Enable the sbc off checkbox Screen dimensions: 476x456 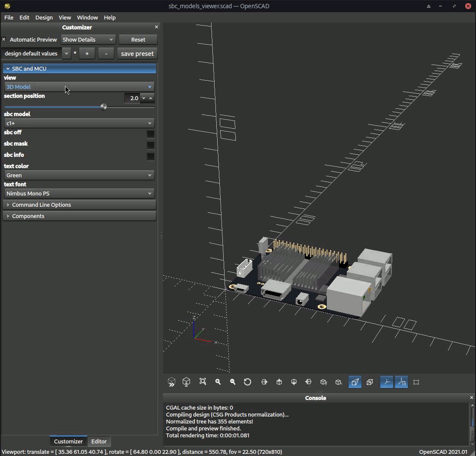click(x=150, y=134)
